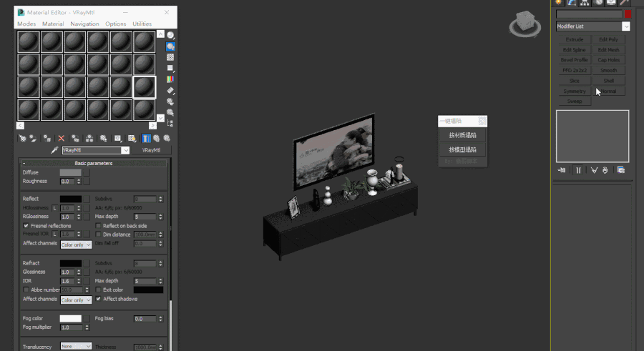Image resolution: width=644 pixels, height=351 pixels.
Task: Uncheck Fresnel reflections checkbox
Action: 26,226
